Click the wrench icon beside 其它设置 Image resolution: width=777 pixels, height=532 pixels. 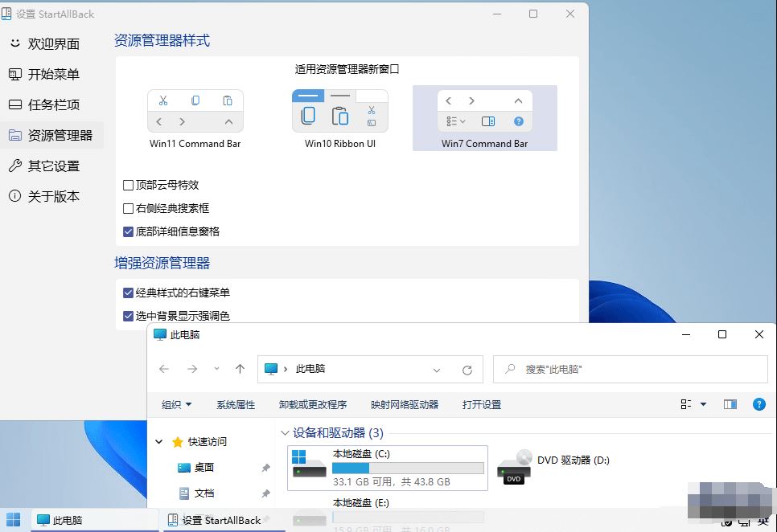pyautogui.click(x=15, y=166)
